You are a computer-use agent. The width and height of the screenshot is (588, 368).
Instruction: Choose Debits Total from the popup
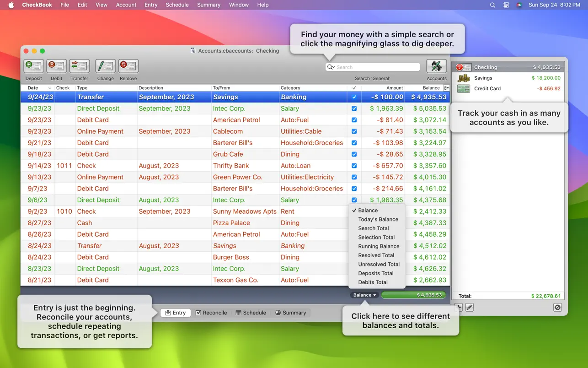point(378,282)
